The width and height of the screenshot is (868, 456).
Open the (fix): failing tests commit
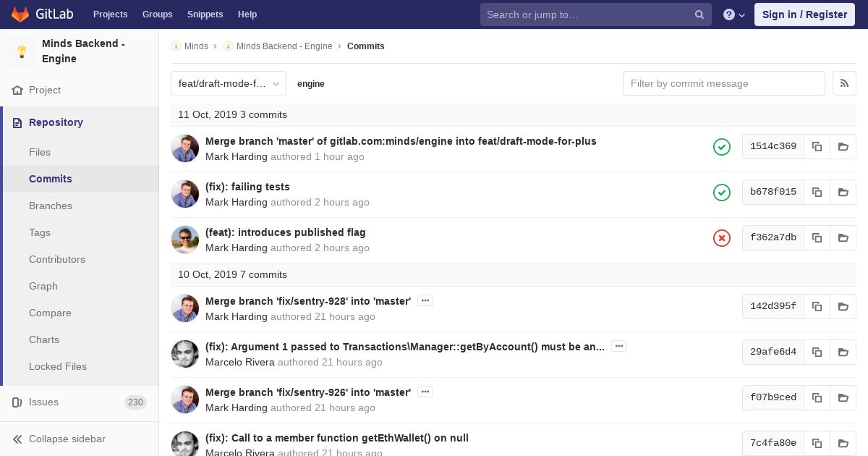click(x=247, y=187)
